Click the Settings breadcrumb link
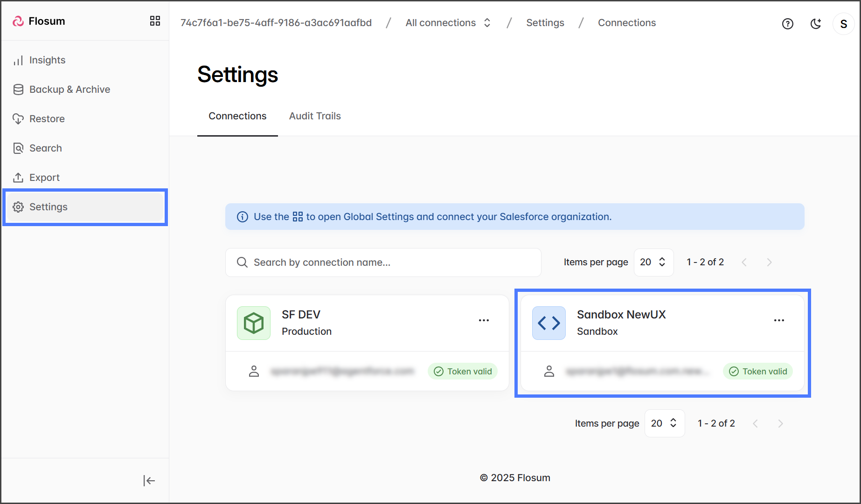Screen dimensions: 861x504 (545, 23)
